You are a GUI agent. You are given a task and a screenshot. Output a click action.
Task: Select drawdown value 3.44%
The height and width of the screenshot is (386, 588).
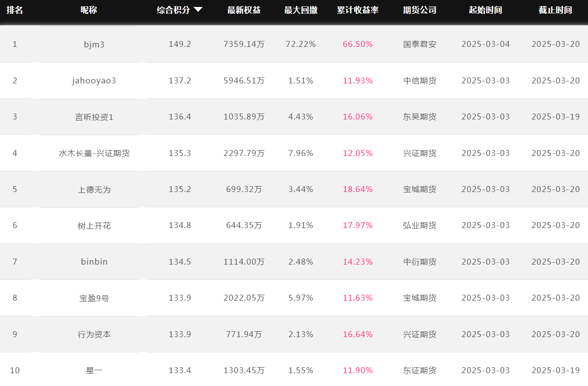(301, 189)
